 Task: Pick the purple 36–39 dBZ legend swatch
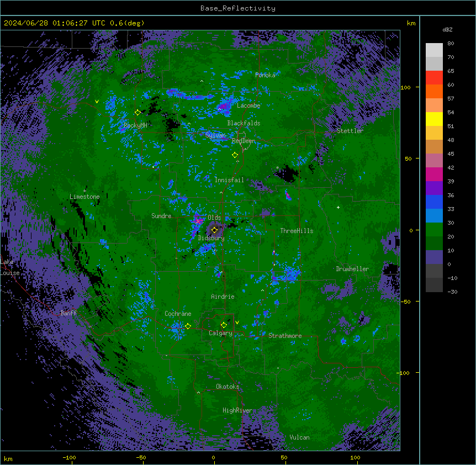(x=434, y=188)
